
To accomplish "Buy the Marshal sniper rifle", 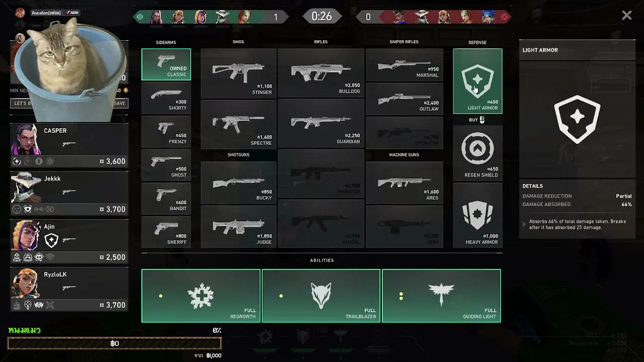I will pos(405,64).
